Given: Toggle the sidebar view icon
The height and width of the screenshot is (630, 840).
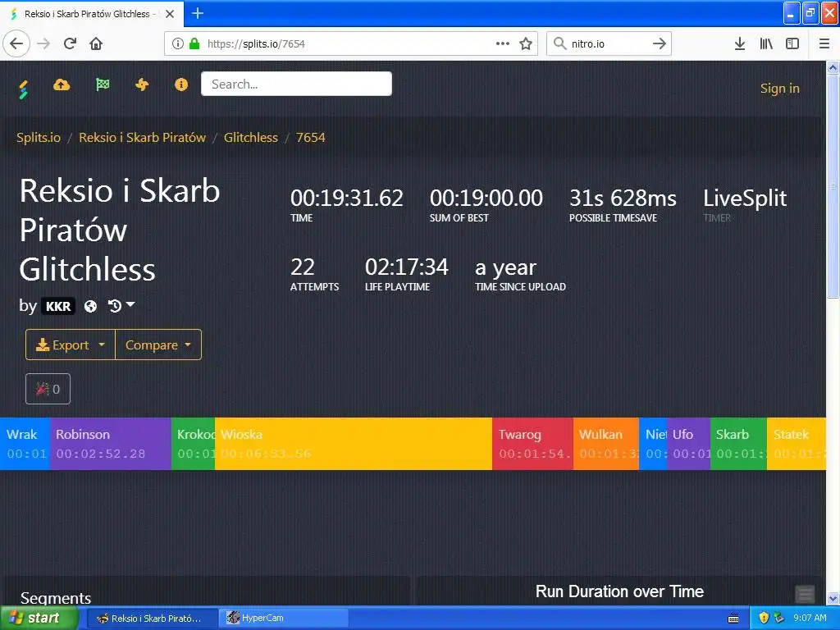Looking at the screenshot, I should [x=792, y=43].
